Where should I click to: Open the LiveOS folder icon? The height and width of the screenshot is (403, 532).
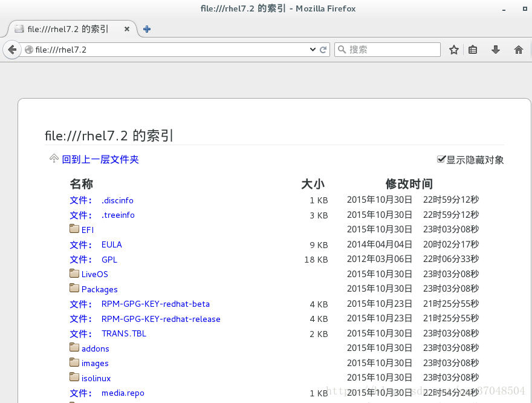pos(74,273)
